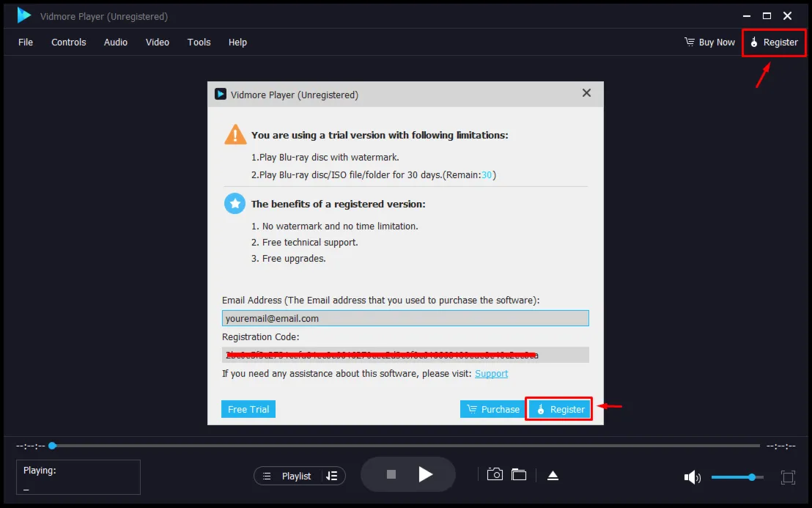
Task: Open the Controls menu
Action: [x=68, y=43]
